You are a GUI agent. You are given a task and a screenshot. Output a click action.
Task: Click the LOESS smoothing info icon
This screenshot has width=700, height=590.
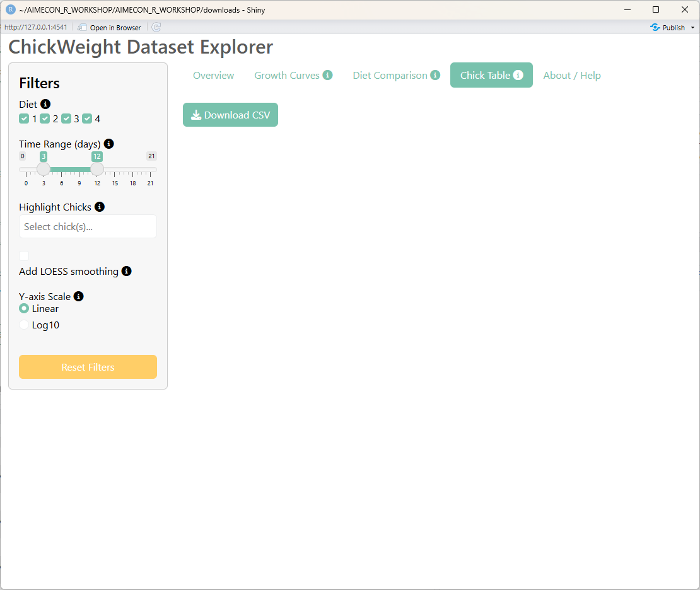127,271
